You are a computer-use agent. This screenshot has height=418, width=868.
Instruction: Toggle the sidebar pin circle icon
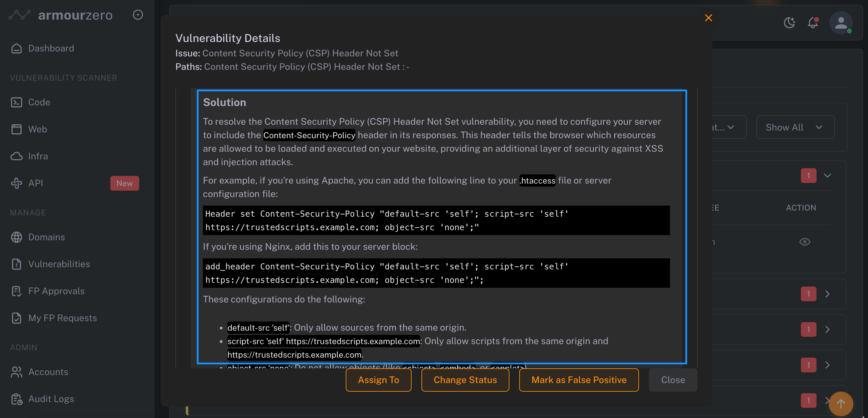138,15
